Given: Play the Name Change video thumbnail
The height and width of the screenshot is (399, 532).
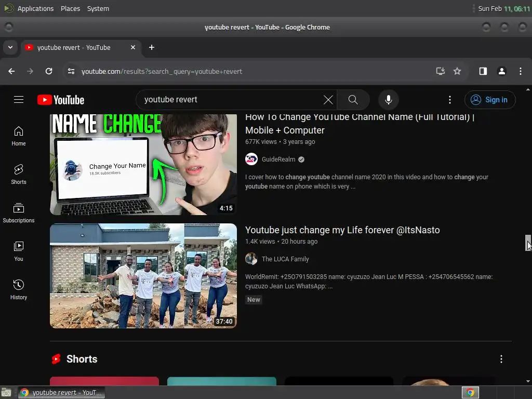Looking at the screenshot, I should (x=143, y=165).
